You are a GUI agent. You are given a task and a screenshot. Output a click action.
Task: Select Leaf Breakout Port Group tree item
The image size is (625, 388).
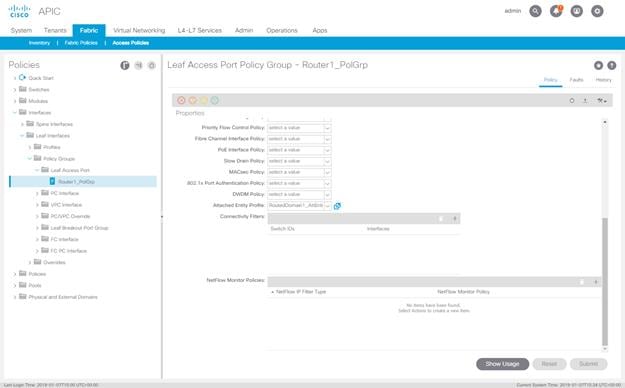(79, 228)
